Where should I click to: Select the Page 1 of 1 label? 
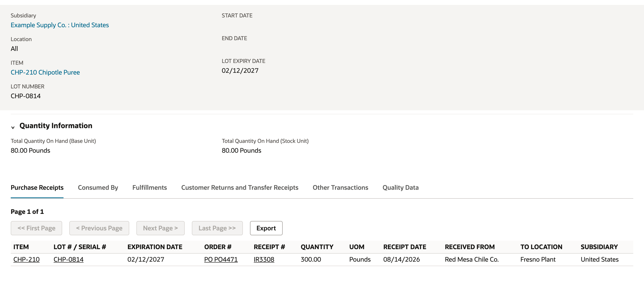27,212
